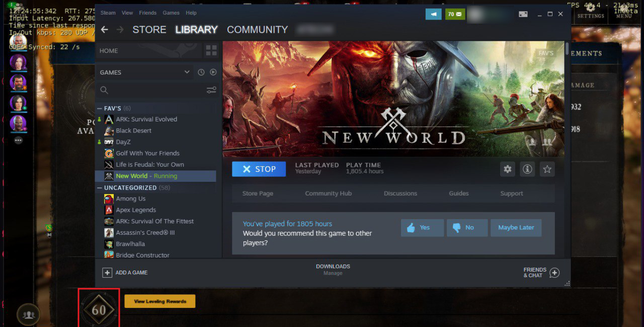Viewport: 644px width, 327px height.
Task: Open New World Store Page tab
Action: coord(258,193)
